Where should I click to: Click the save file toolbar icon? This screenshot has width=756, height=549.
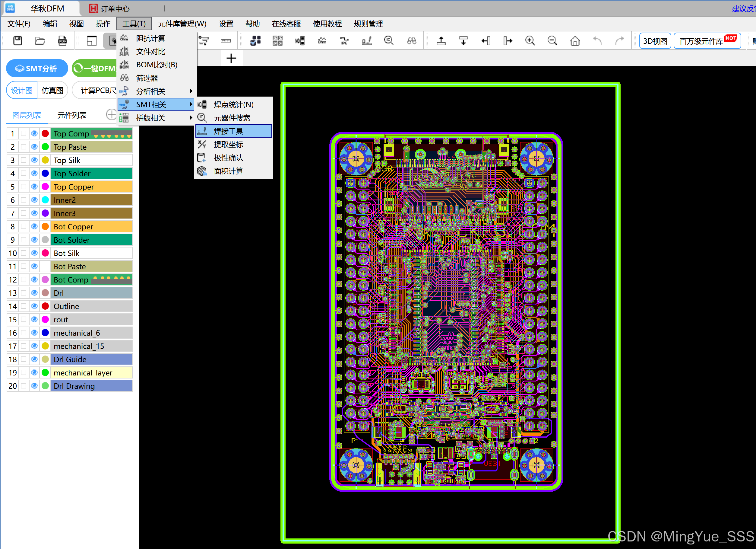[18, 41]
